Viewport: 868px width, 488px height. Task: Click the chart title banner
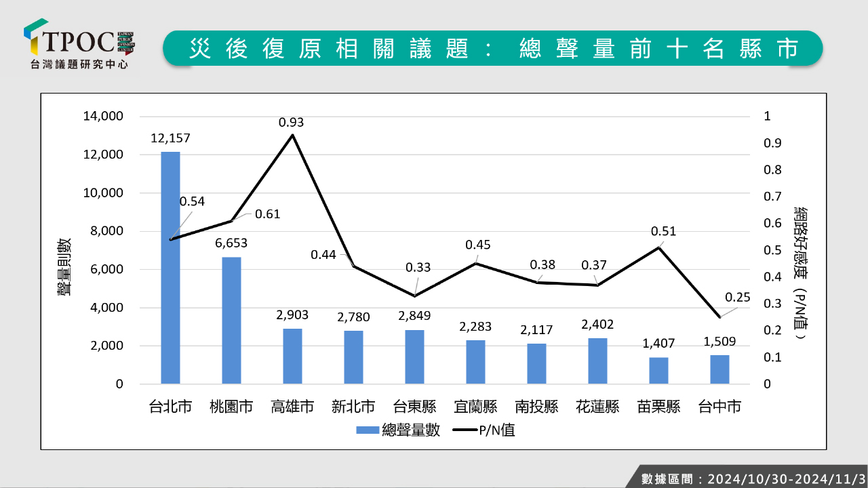492,48
